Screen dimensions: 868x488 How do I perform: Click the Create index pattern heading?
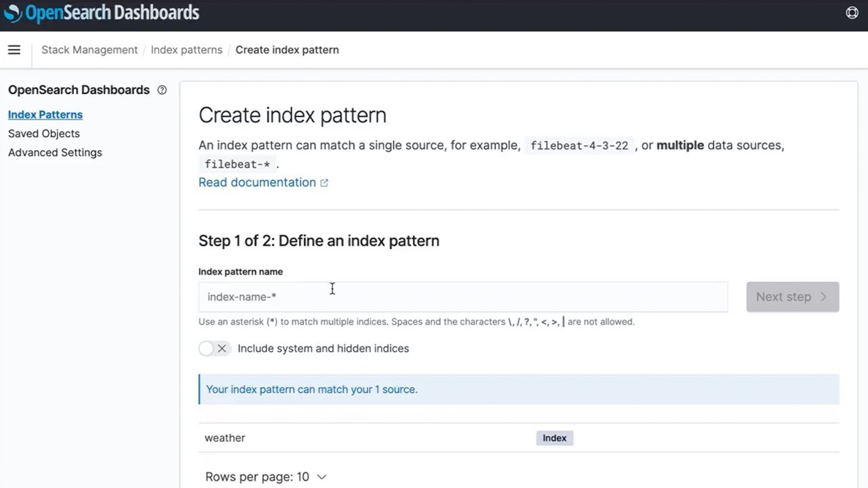(292, 115)
